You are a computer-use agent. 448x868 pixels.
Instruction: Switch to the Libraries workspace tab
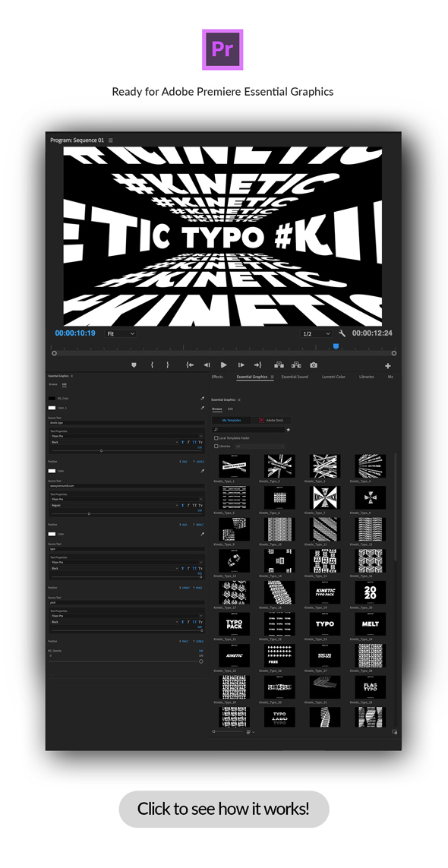[x=366, y=377]
